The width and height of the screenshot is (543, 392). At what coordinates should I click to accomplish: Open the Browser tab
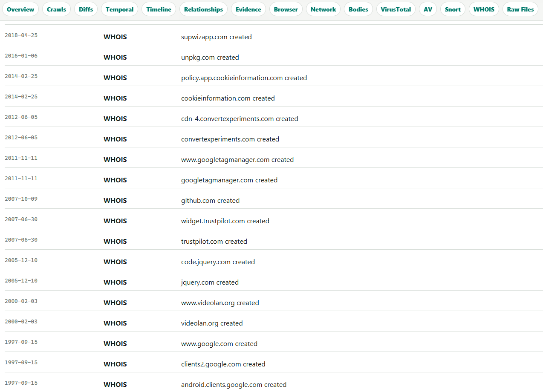[286, 9]
